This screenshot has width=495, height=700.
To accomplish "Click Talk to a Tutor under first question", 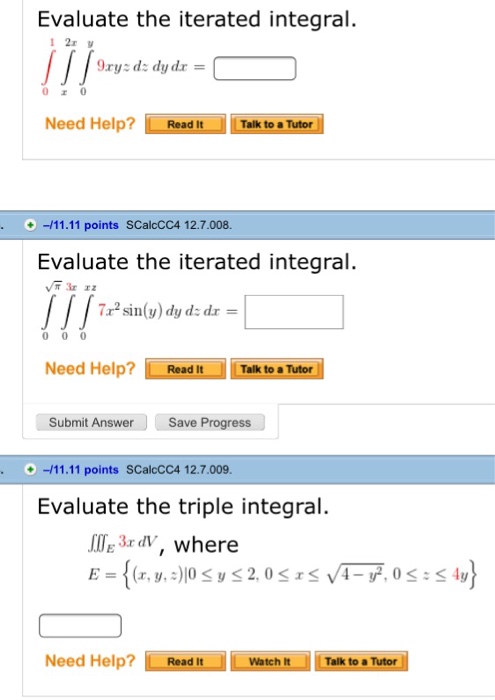I will point(277,124).
